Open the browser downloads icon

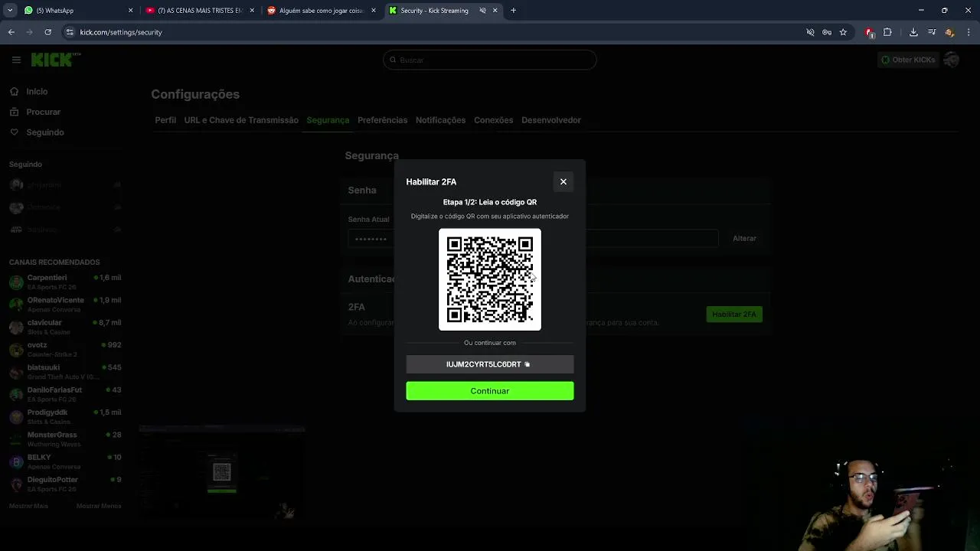pos(913,32)
